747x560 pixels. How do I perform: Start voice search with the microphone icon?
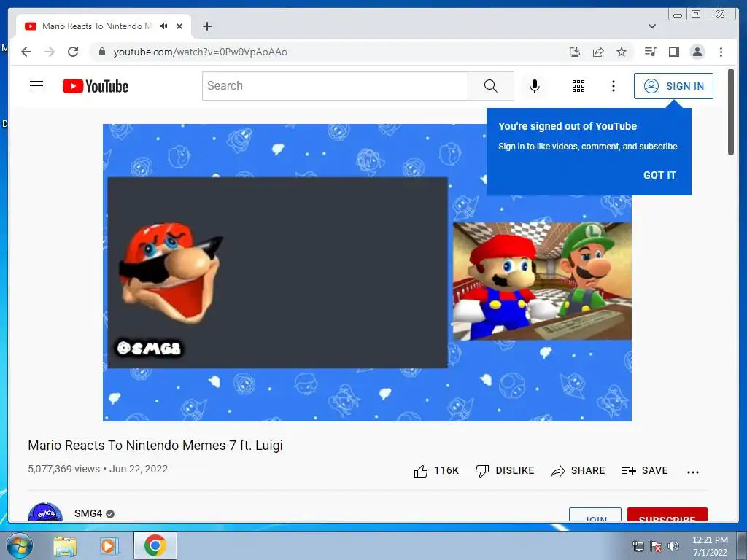(x=535, y=86)
